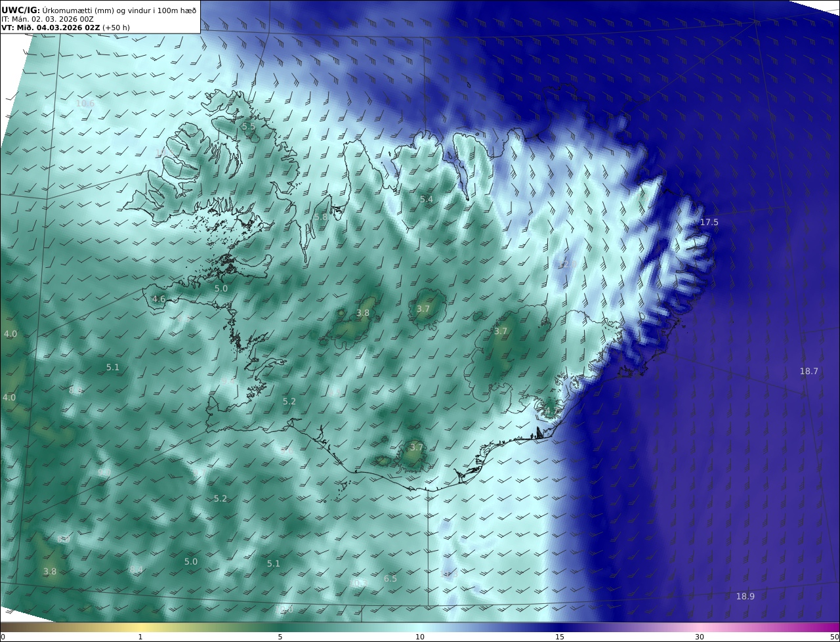Click the UWC/IG title text
The width and height of the screenshot is (840, 642).
coord(21,10)
